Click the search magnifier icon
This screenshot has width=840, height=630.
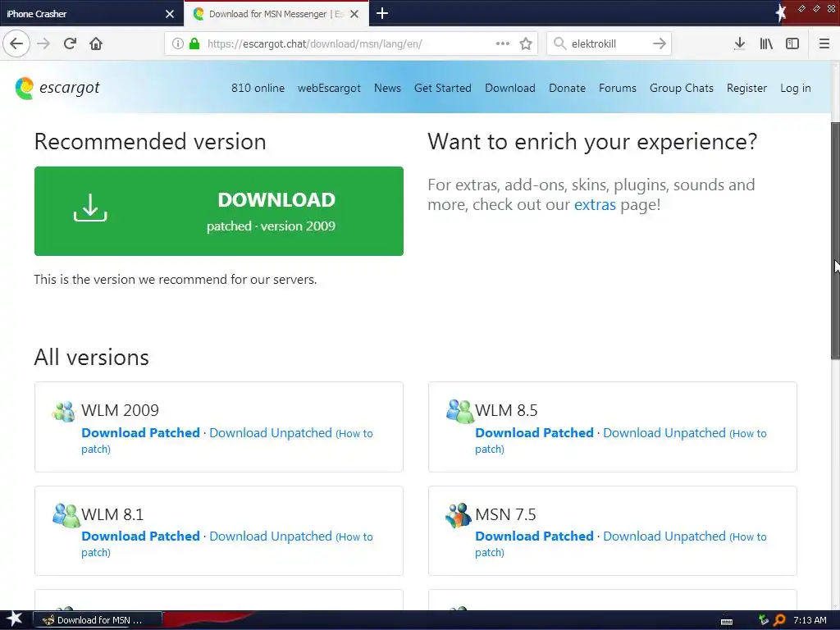(x=559, y=43)
